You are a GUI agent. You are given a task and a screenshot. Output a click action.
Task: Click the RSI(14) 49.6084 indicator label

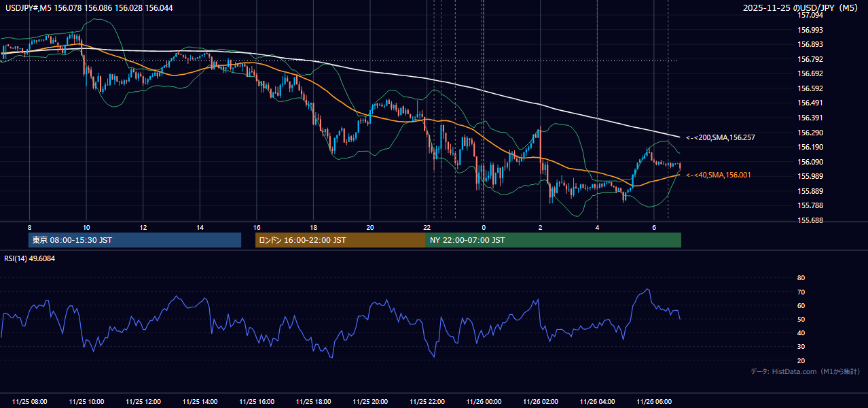(30, 258)
